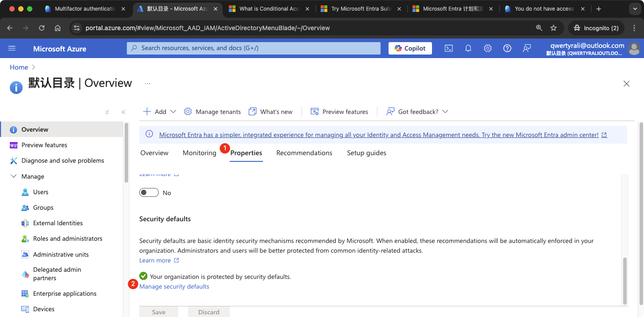Select Overview in the left sidebar
The height and width of the screenshot is (317, 644).
[x=62, y=129]
